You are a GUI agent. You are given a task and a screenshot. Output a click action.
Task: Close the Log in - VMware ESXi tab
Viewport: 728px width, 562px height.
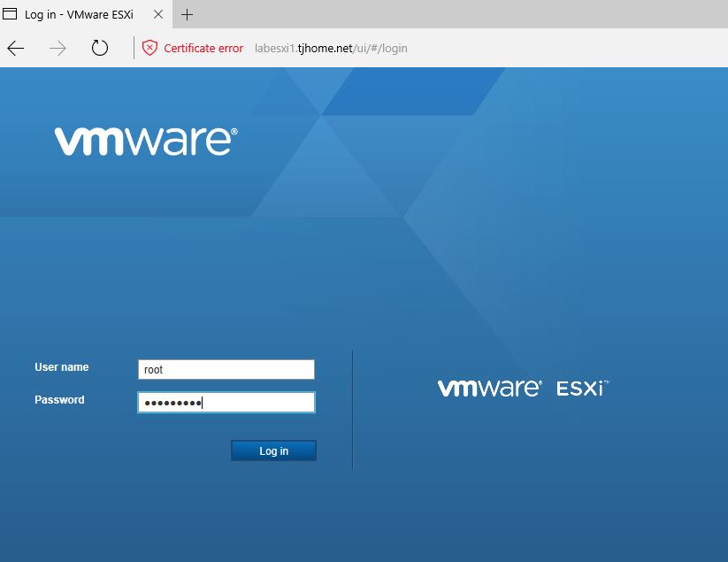158,14
